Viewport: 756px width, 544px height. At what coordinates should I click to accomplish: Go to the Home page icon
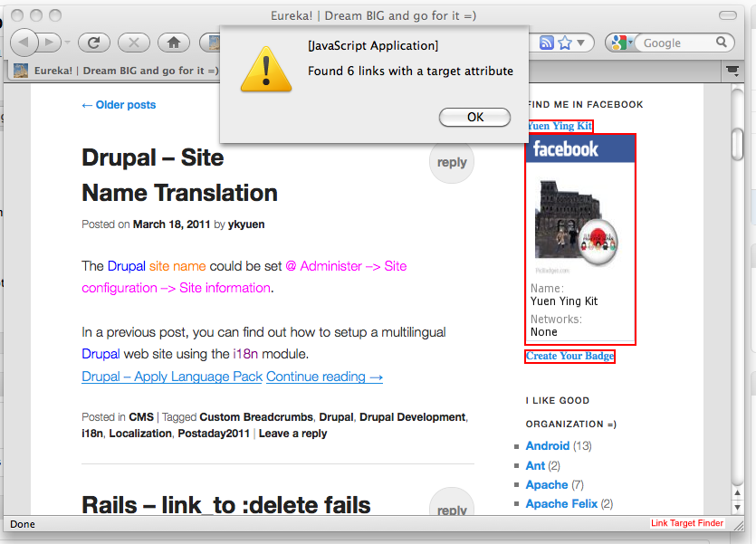(174, 43)
